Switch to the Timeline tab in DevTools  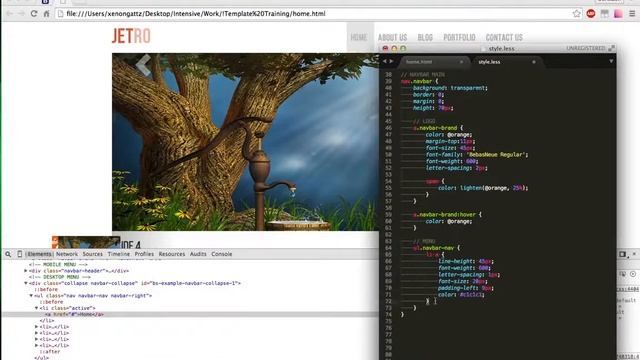coord(118,254)
